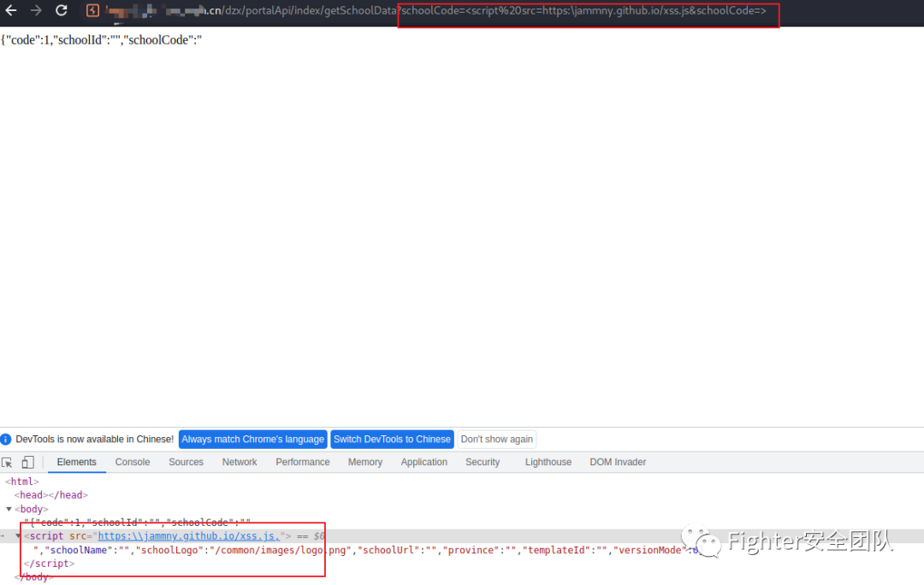924x585 pixels.
Task: Open the Console tab
Action: [133, 462]
